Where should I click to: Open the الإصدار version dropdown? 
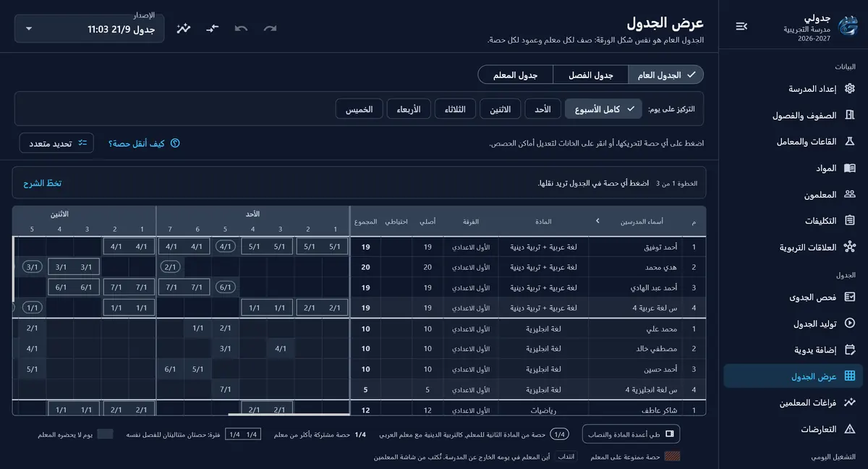90,29
